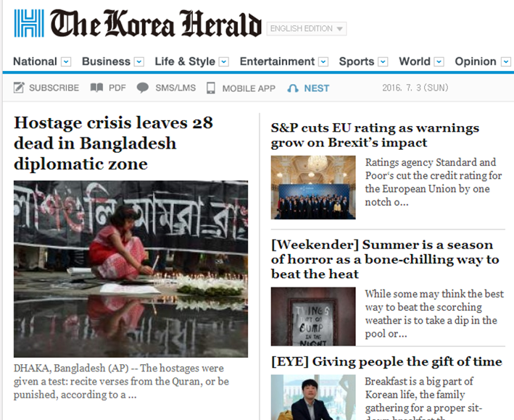Go to the World menu section

pyautogui.click(x=415, y=62)
